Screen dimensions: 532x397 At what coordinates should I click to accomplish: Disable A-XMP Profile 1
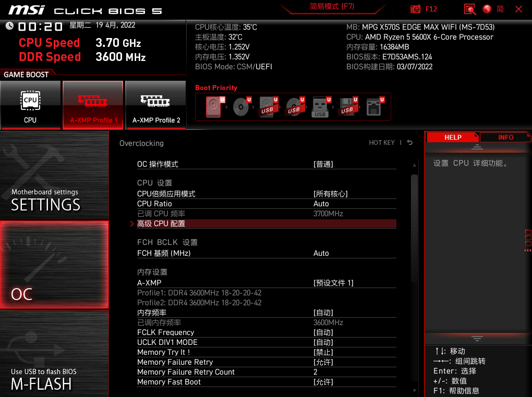pos(93,105)
